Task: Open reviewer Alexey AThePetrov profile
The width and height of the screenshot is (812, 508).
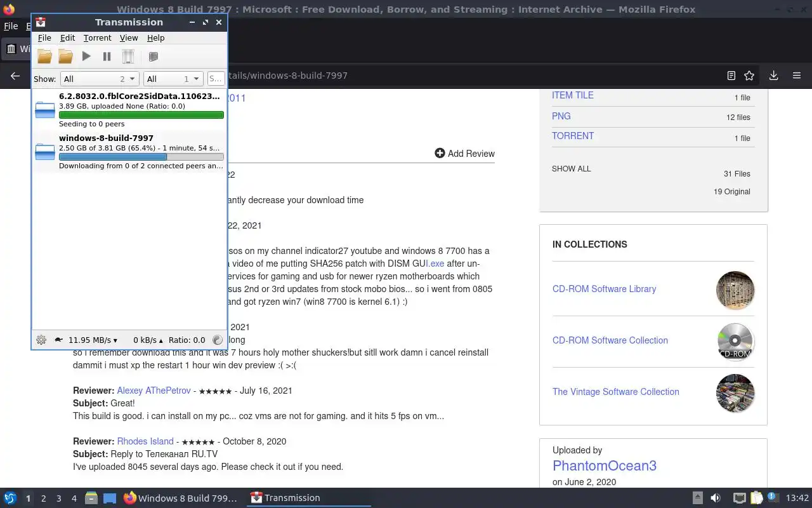Action: point(154,391)
